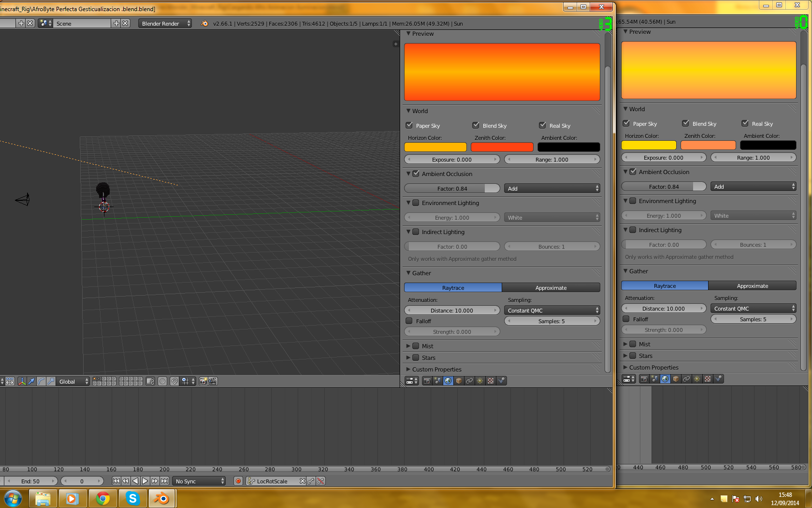The image size is (812, 508).
Task: Toggle proportional editing circle icon in viewport header
Action: [162, 381]
